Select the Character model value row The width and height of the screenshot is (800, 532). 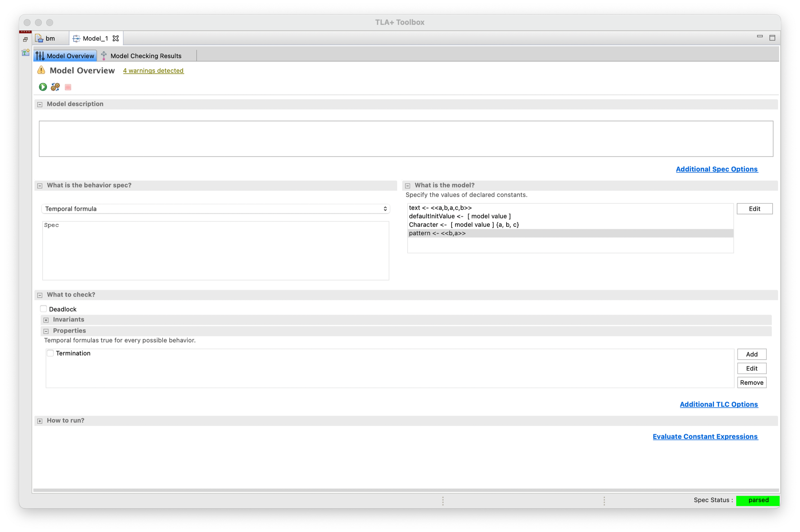click(x=570, y=225)
